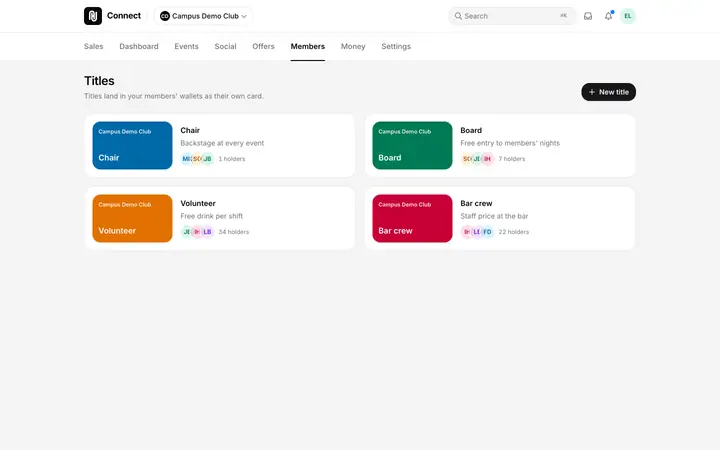Viewport: 720px width, 450px height.
Task: Click the '7 holders' count on Board
Action: 512,159
